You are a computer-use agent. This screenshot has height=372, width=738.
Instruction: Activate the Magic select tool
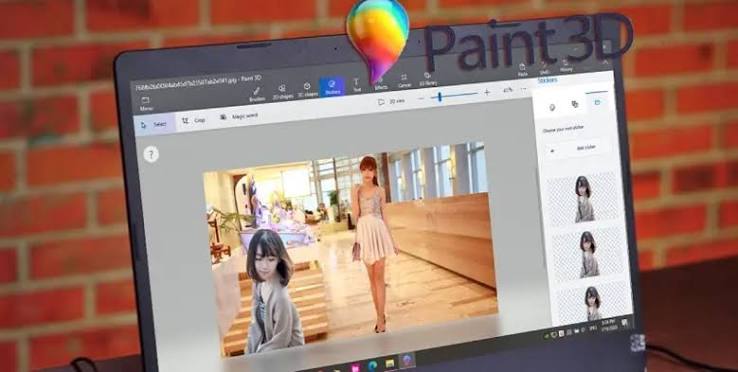pyautogui.click(x=239, y=116)
